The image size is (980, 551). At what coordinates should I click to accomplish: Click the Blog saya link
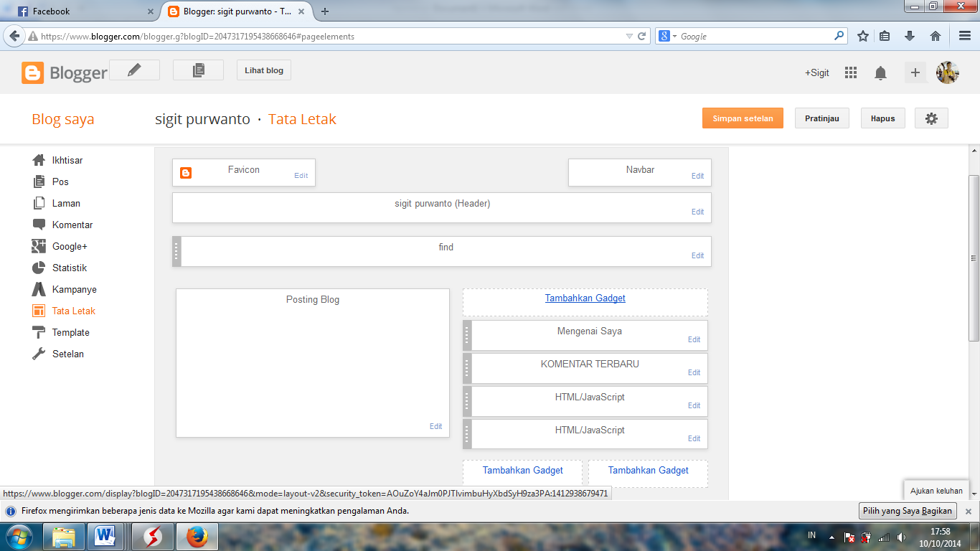(x=63, y=119)
